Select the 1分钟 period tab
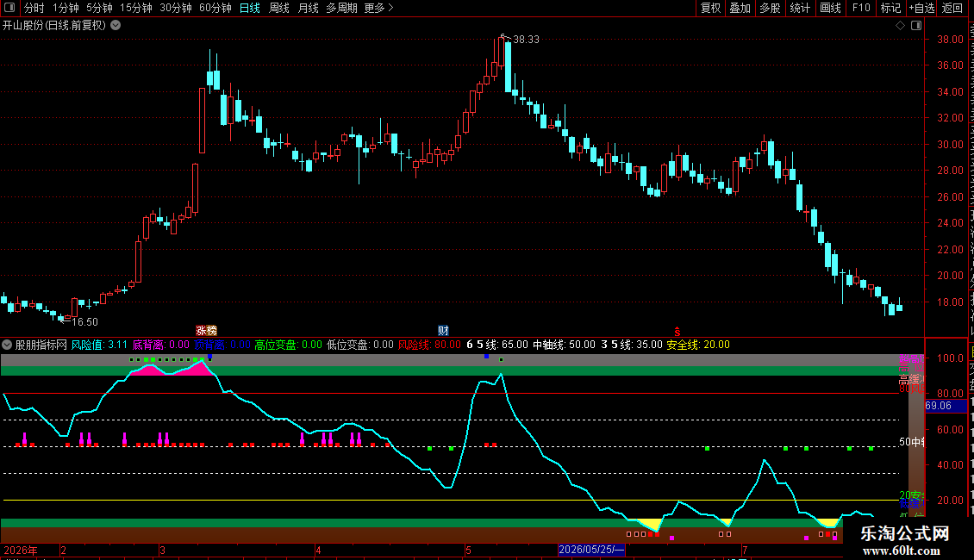This screenshot has width=974, height=560. pos(66,8)
